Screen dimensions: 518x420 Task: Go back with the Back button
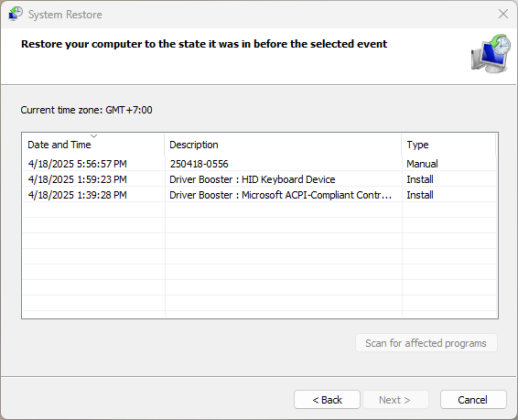pyautogui.click(x=327, y=400)
